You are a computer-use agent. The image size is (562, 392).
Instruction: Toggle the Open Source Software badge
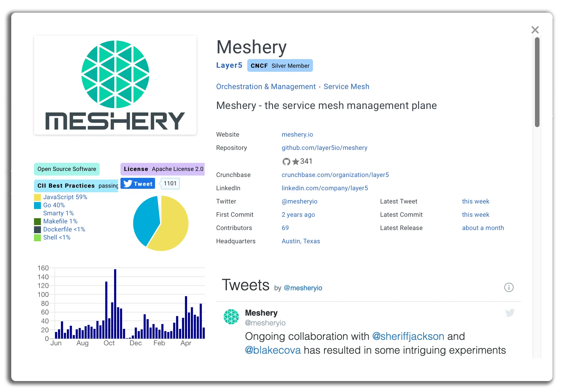pos(66,168)
